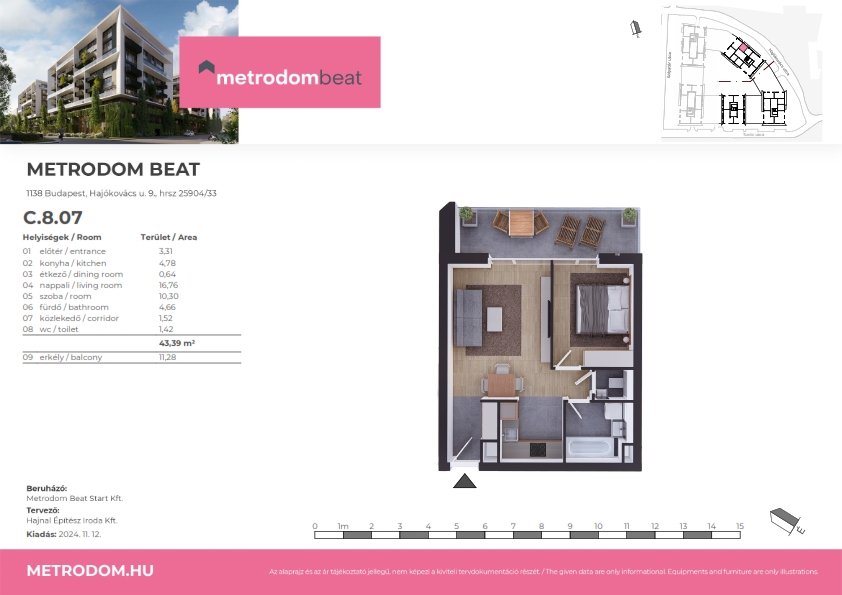Click the metrodombeat pink logo banner
The width and height of the screenshot is (842, 595).
280,72
